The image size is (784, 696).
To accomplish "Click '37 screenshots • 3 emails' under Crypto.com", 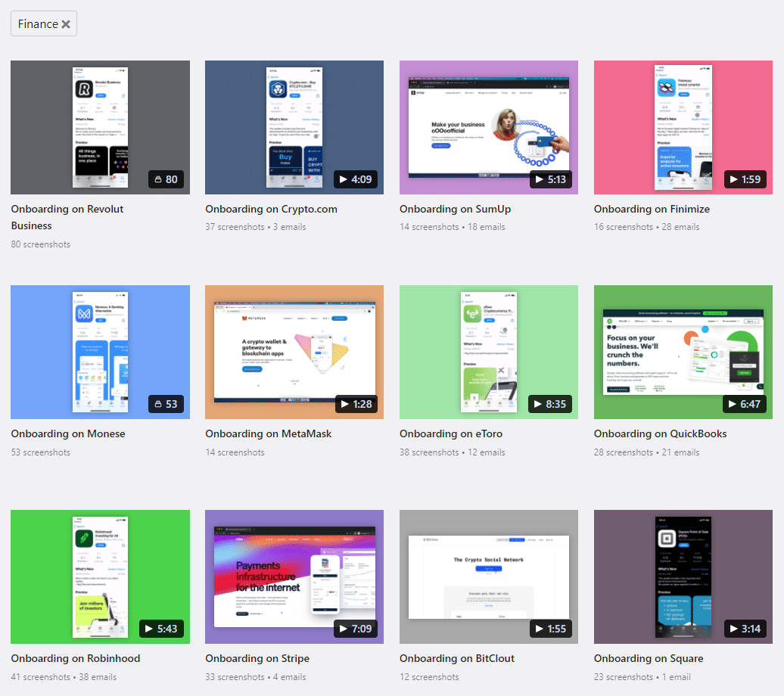I will 256,226.
